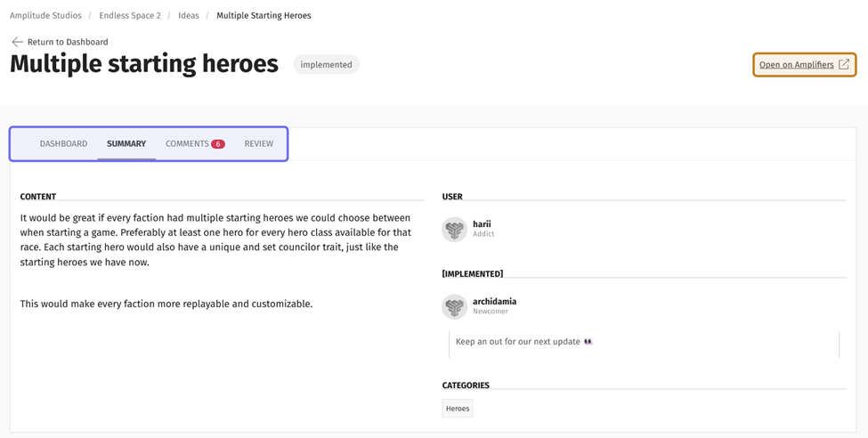Open the Ideas breadcrumb
This screenshot has height=438, width=868.
coord(189,15)
